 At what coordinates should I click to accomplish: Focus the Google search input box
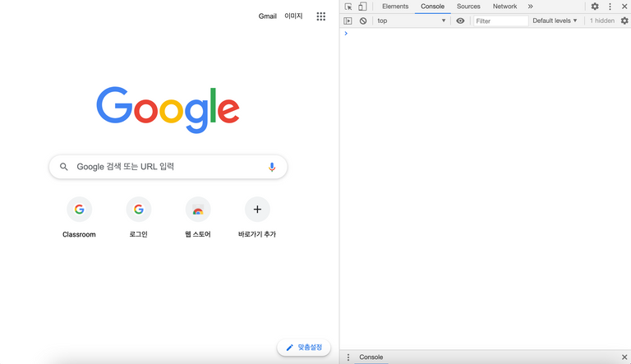(x=168, y=167)
